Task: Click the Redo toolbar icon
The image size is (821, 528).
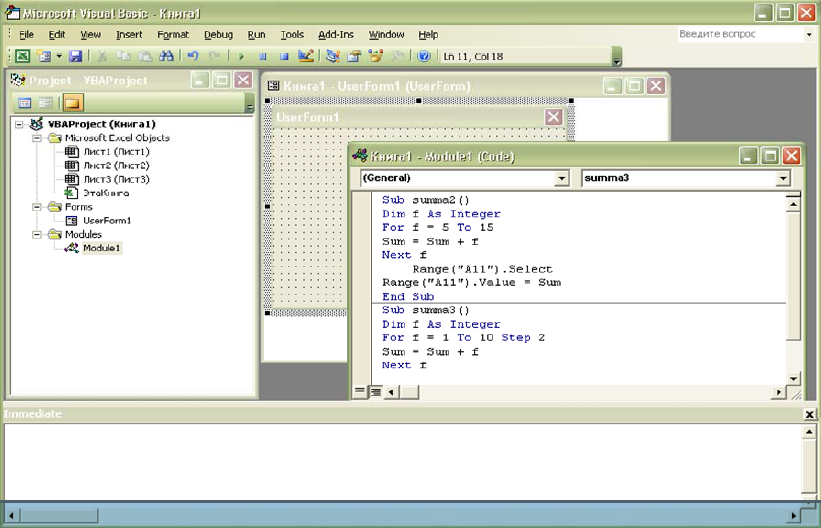Action: pyautogui.click(x=215, y=56)
